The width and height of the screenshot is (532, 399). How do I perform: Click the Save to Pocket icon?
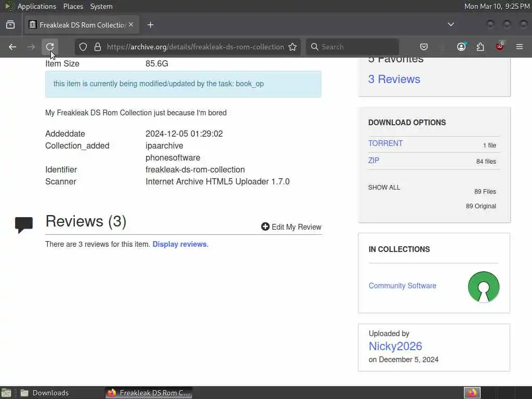click(x=424, y=47)
